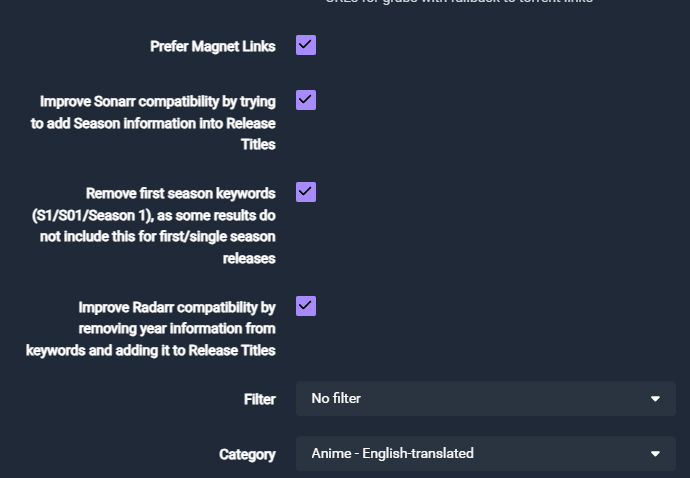Open the Category dropdown showing Anime - English-translated
Screen dimensions: 690x478
(485, 453)
